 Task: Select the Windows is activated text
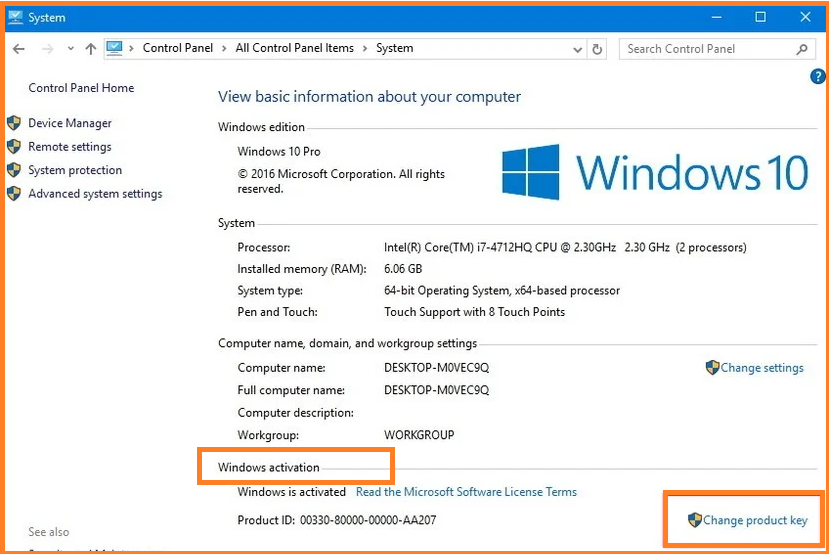(291, 492)
